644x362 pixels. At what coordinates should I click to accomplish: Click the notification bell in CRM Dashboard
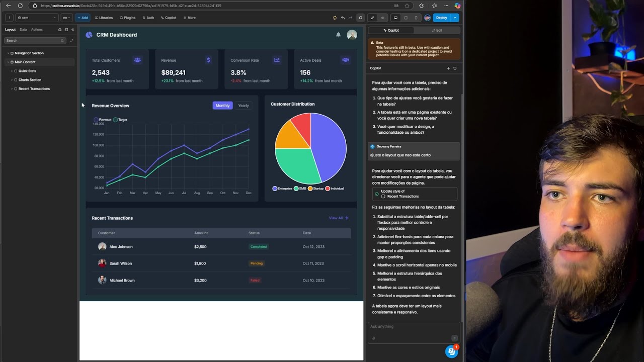[338, 35]
